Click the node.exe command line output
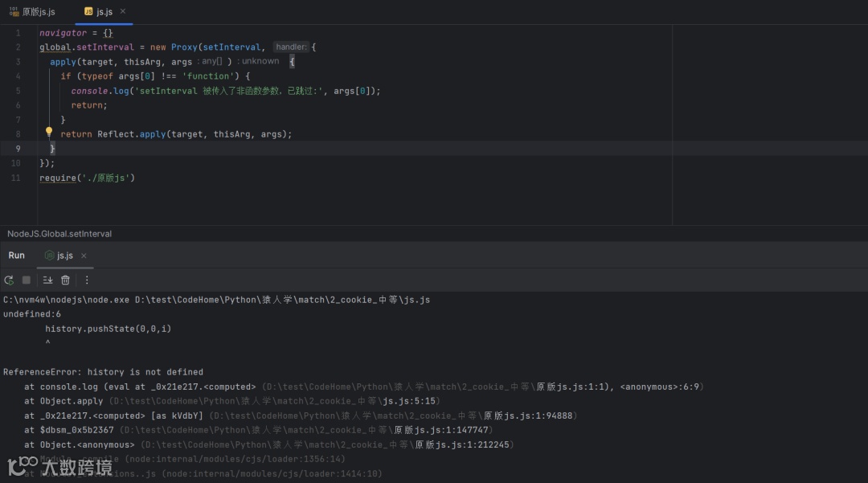The image size is (868, 483). (x=216, y=300)
